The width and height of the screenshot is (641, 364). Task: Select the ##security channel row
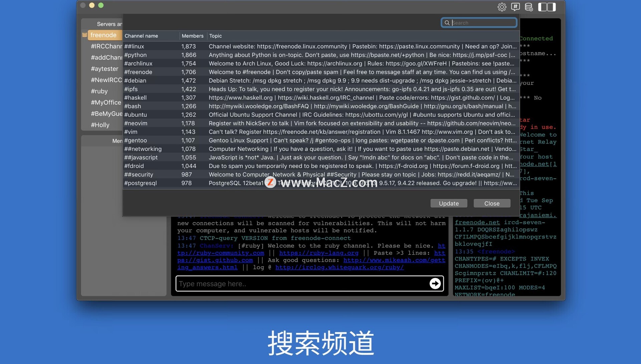point(321,174)
